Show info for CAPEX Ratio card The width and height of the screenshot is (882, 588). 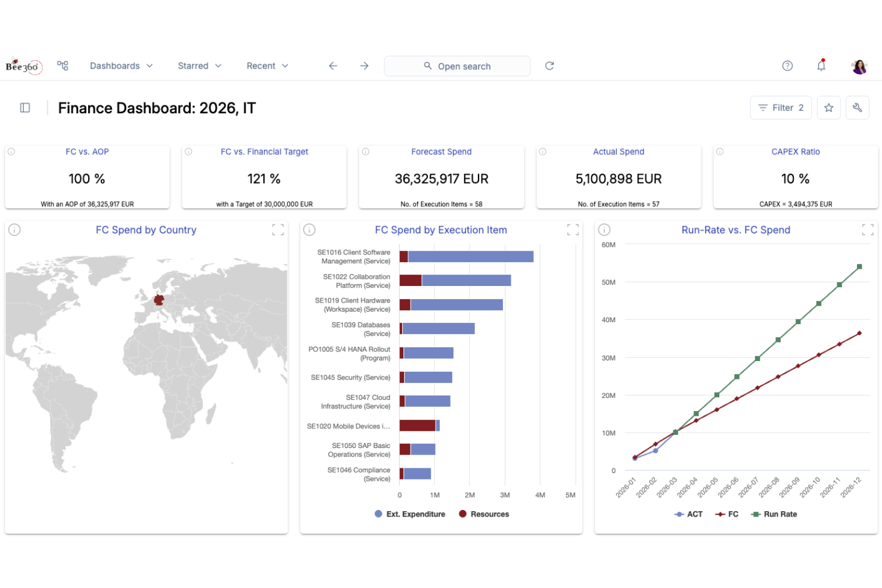tap(720, 152)
